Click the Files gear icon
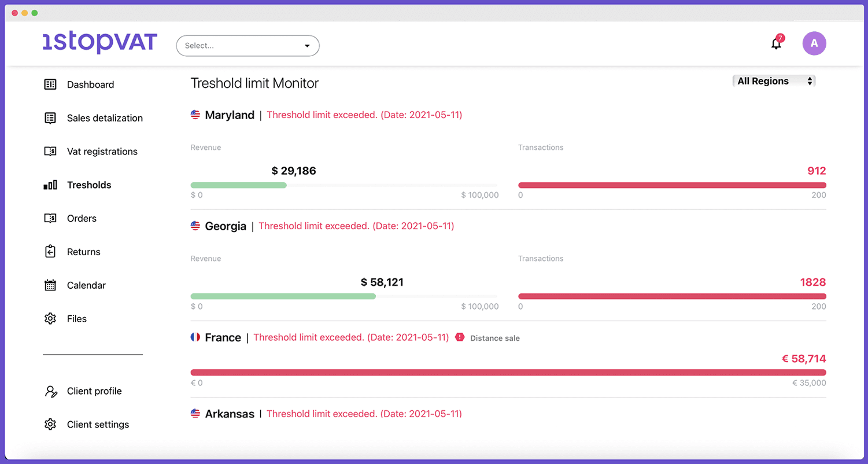The width and height of the screenshot is (868, 464). pyautogui.click(x=50, y=318)
